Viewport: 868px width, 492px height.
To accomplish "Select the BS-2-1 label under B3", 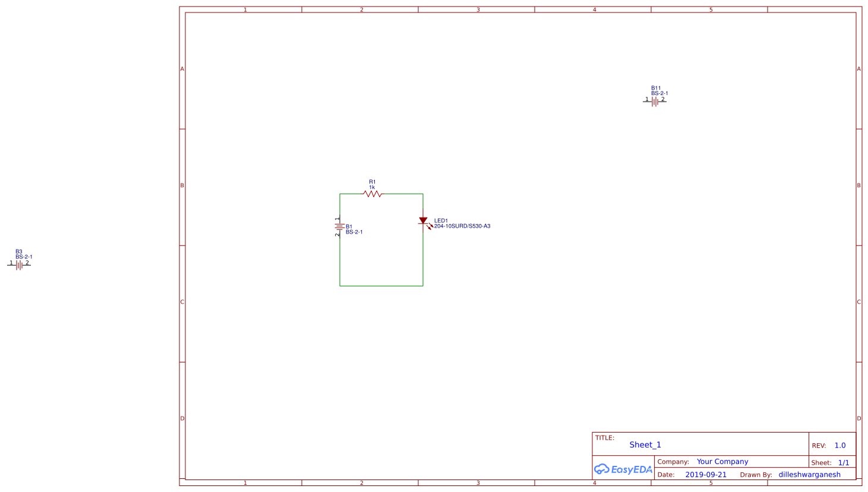I will tap(24, 257).
